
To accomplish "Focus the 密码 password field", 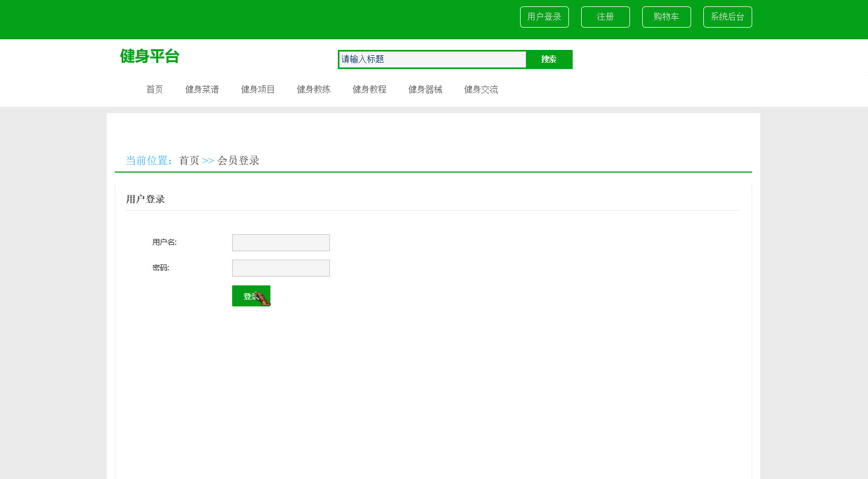I will [281, 268].
